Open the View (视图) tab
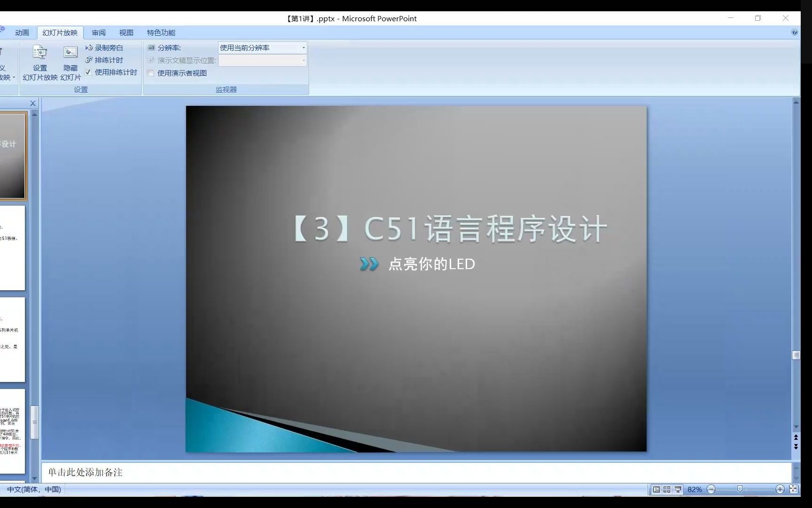The width and height of the screenshot is (812, 508). 126,32
